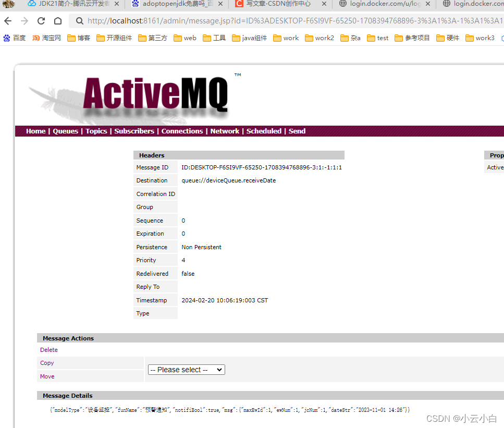The width and height of the screenshot is (504, 428).
Task: Open the work bookmark folder
Action: pyautogui.click(x=286, y=38)
